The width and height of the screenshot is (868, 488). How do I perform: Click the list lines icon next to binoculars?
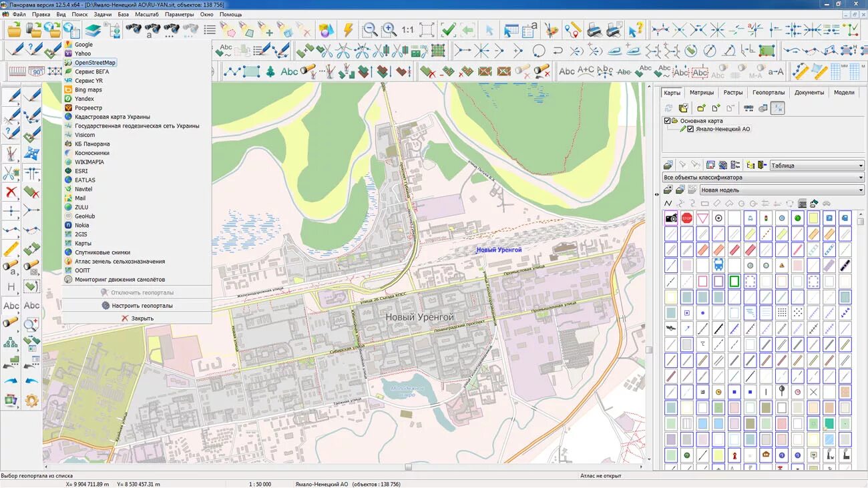coord(210,30)
